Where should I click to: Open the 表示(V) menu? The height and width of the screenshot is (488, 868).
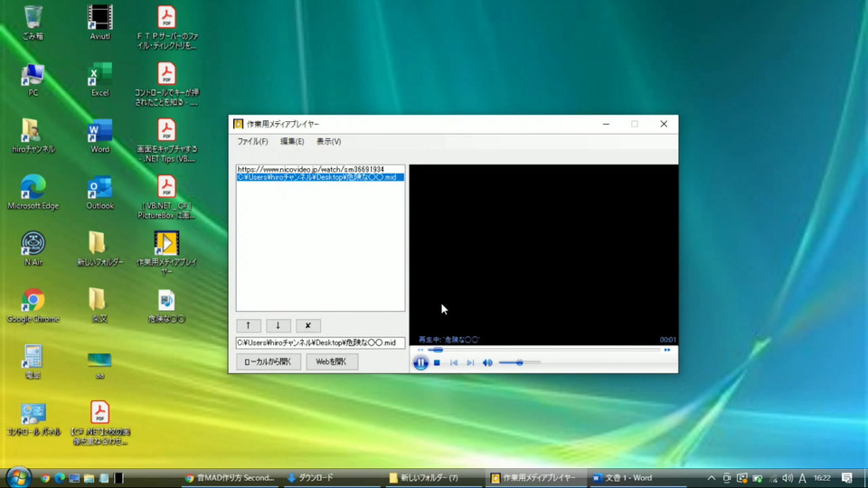[328, 142]
